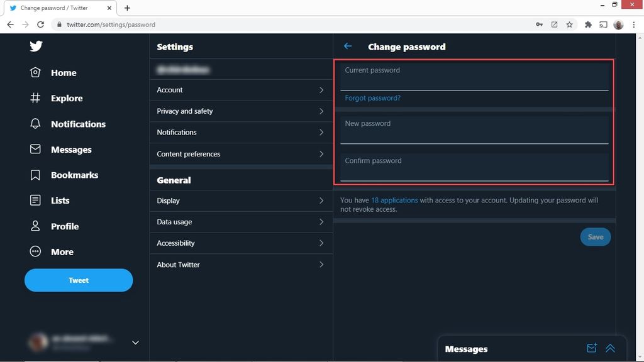The height and width of the screenshot is (362, 644).
Task: Open the Chrome three-dot menu
Action: click(634, 25)
